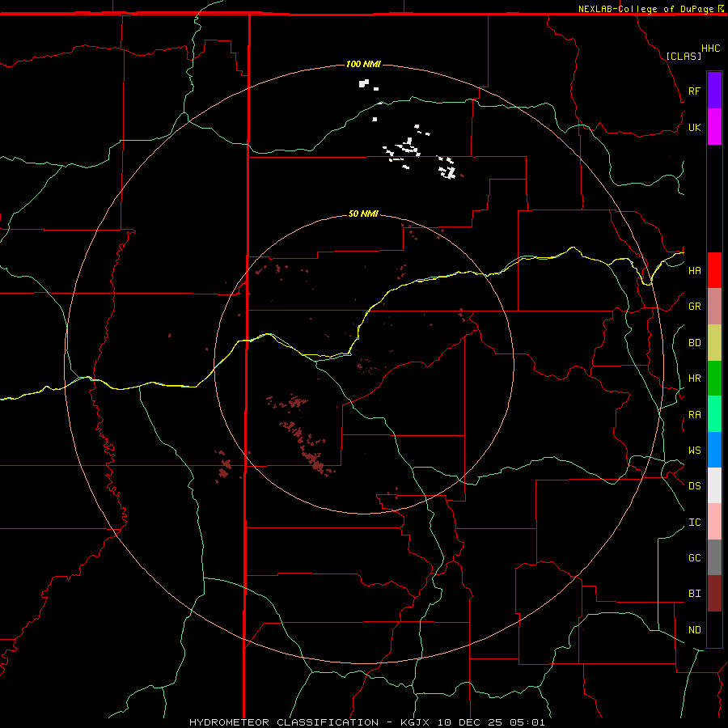Click the green HR legend color swatch
The height and width of the screenshot is (728, 728).
point(714,379)
